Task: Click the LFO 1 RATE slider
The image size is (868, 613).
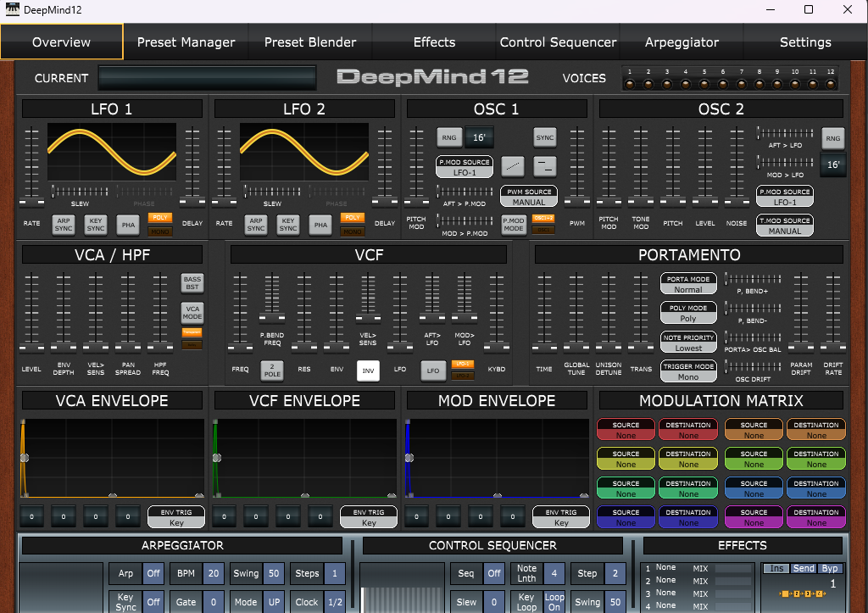Action: pyautogui.click(x=31, y=165)
